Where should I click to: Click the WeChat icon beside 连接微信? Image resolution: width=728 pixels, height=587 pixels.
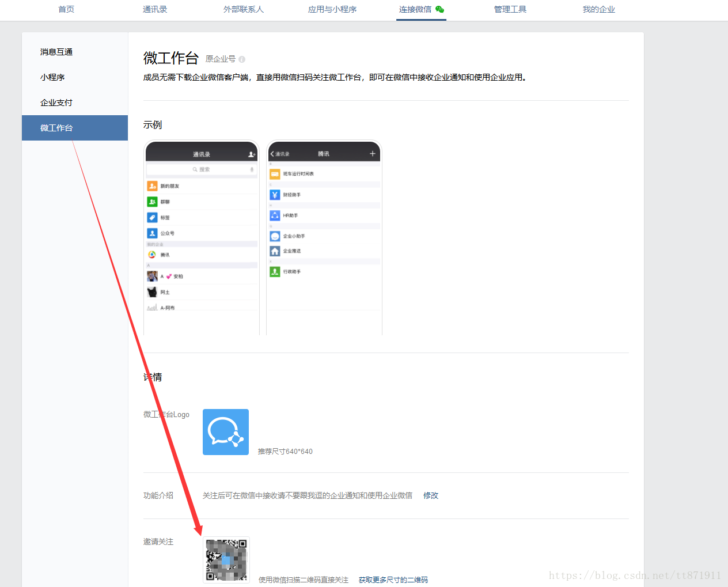[x=439, y=9]
